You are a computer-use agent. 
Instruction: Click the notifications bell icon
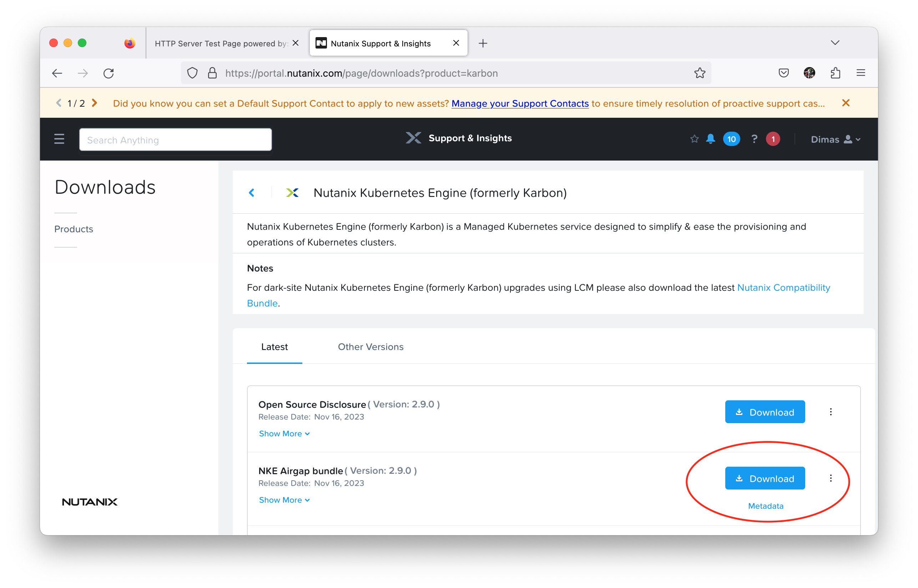click(710, 139)
